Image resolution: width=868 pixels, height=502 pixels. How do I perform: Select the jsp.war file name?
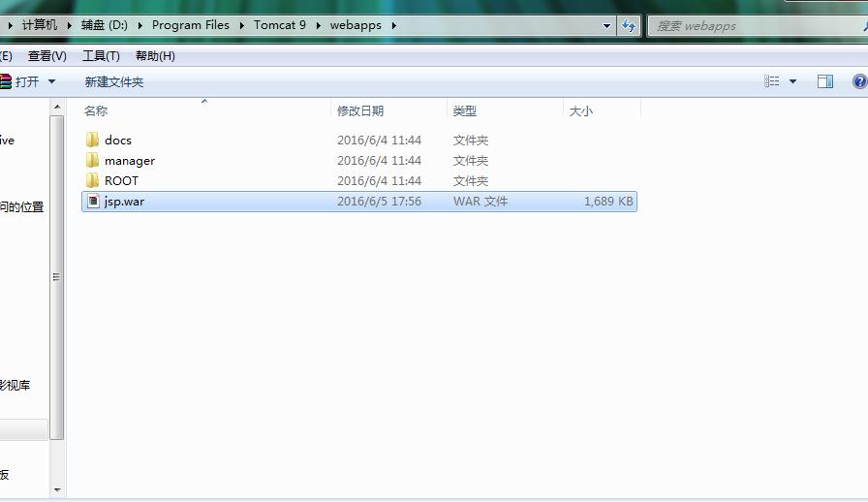point(124,202)
